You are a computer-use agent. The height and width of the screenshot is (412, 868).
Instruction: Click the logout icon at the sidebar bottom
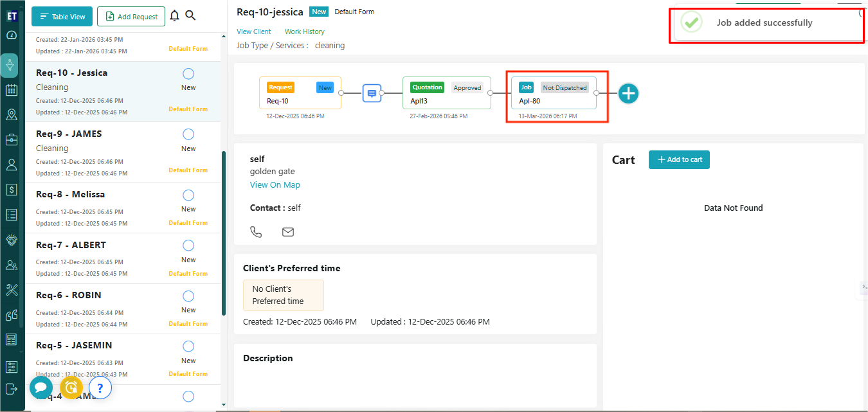point(12,388)
